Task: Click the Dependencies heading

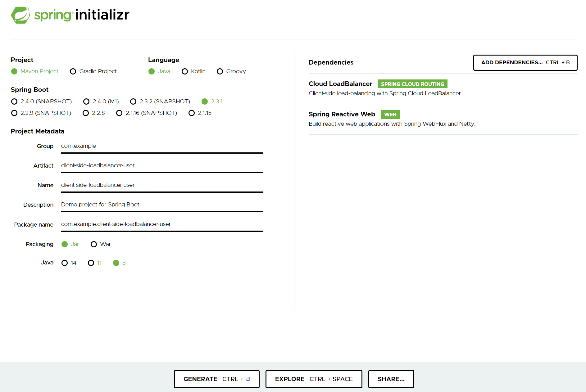Action: [x=331, y=62]
